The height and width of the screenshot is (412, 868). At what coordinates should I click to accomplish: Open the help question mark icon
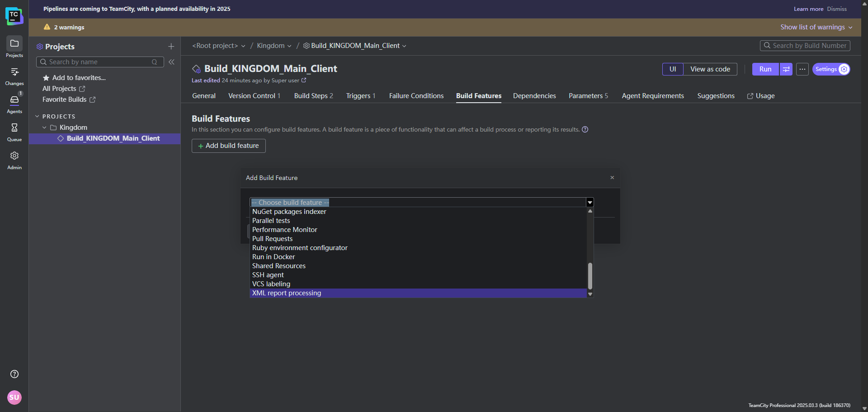click(x=14, y=374)
